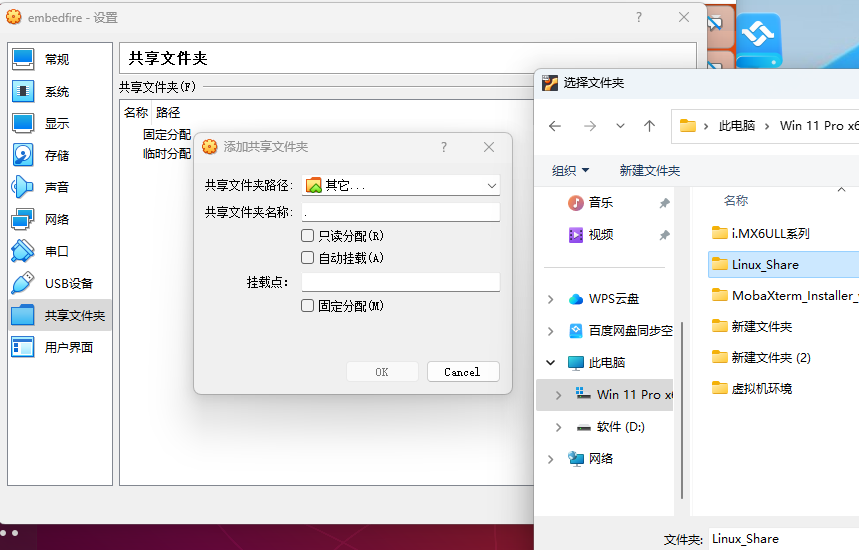Open the 组织 dropdown menu
Viewport: 859px width, 550px height.
570,171
